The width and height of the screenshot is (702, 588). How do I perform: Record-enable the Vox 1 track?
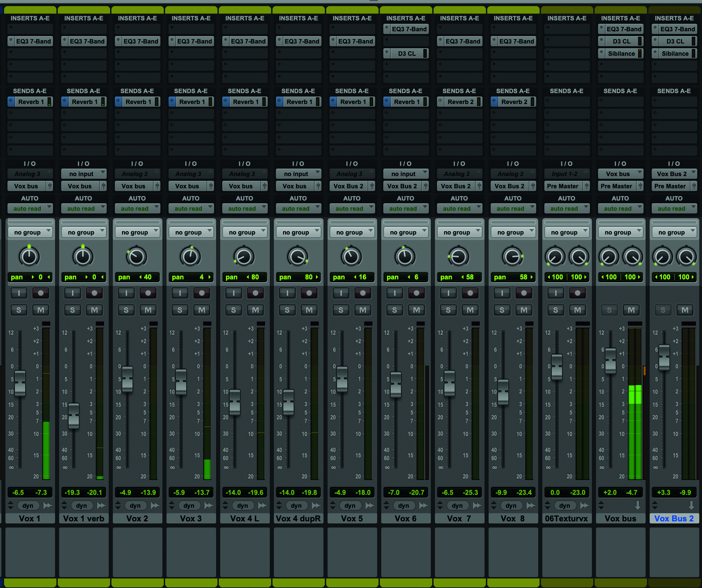(x=41, y=293)
